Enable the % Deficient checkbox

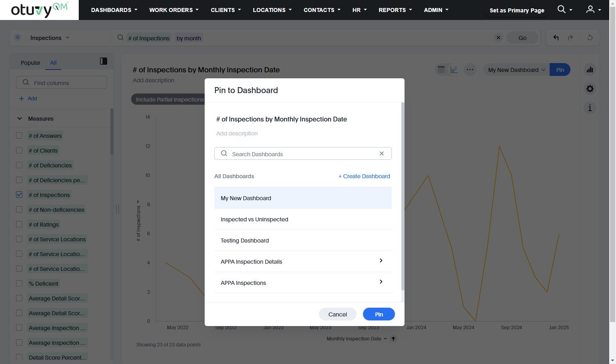pos(19,283)
